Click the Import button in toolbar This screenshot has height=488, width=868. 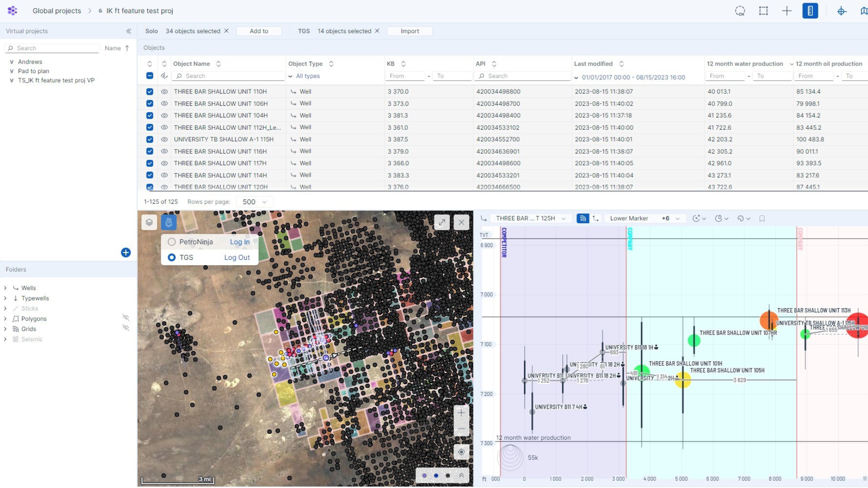coord(410,30)
